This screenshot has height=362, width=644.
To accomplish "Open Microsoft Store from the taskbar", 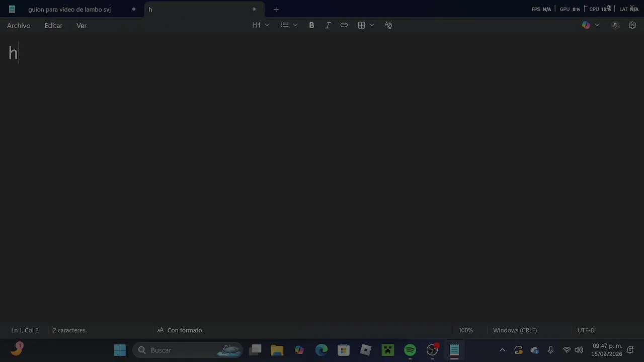I will (x=344, y=350).
